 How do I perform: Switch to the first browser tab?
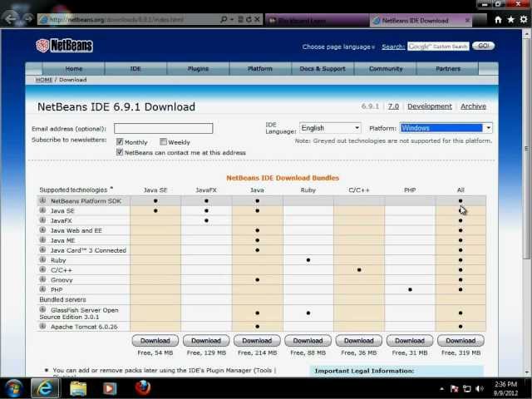(x=317, y=20)
